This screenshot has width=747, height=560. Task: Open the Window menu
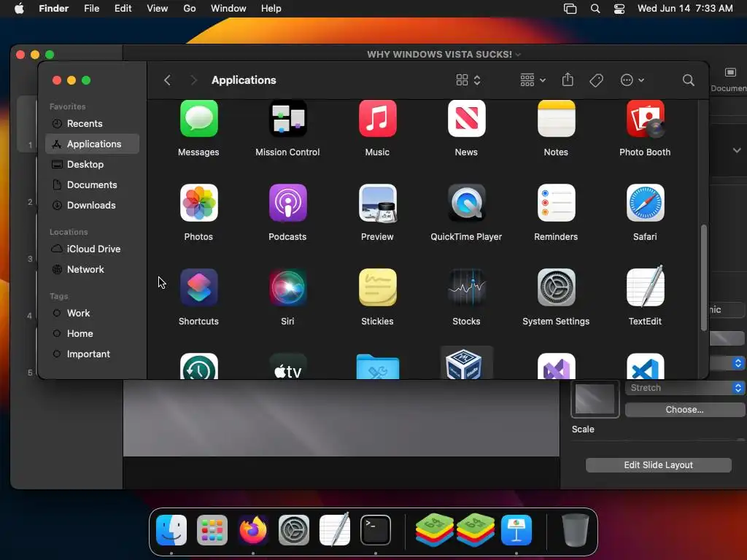[228, 9]
